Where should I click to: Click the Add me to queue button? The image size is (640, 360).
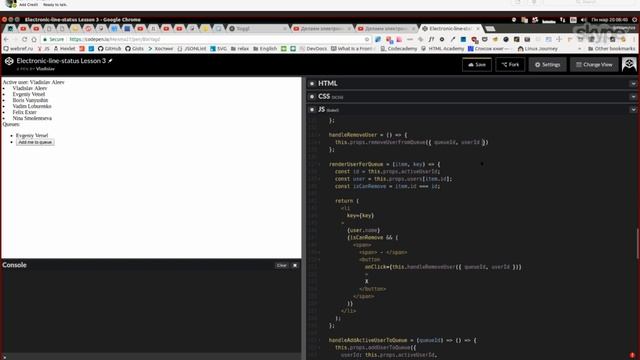click(35, 142)
